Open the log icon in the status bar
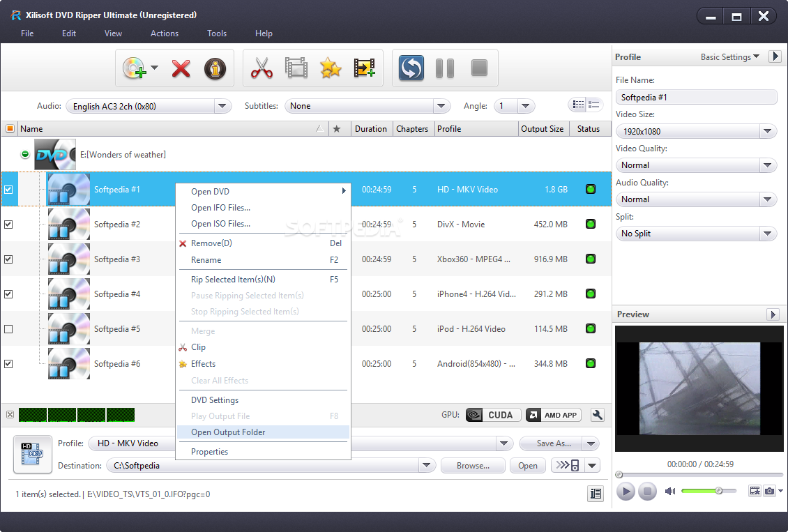788x532 pixels. pos(596,494)
